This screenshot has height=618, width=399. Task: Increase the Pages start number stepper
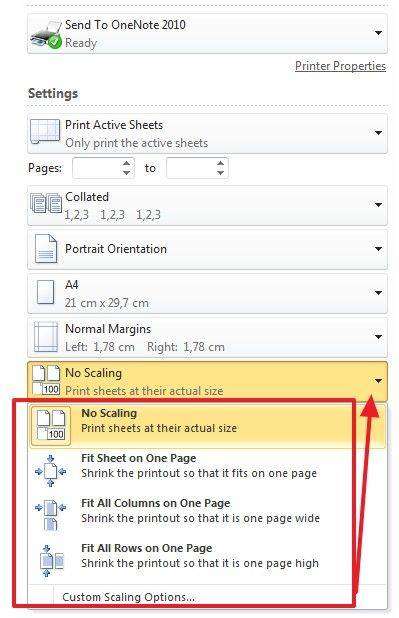tap(127, 163)
